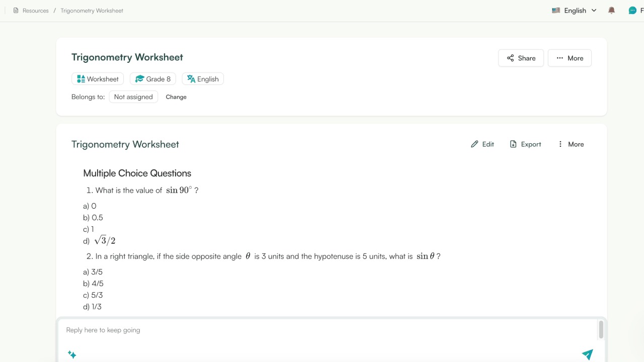Select the Grade 8 graduation cap badge
Viewport: 644px width, 362px height.
[x=139, y=78]
